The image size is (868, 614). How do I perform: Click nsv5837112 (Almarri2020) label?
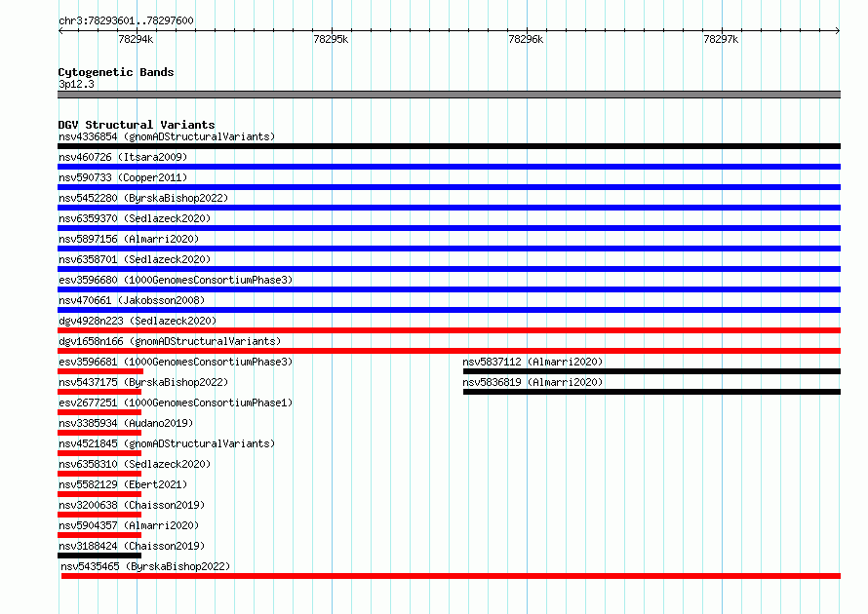[533, 362]
